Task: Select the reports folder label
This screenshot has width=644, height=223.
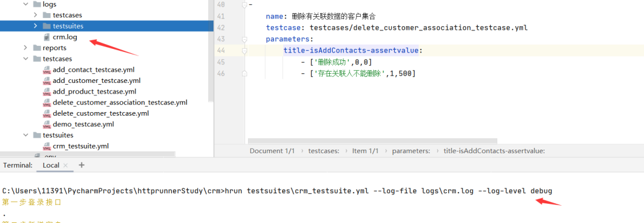Action: click(x=55, y=48)
